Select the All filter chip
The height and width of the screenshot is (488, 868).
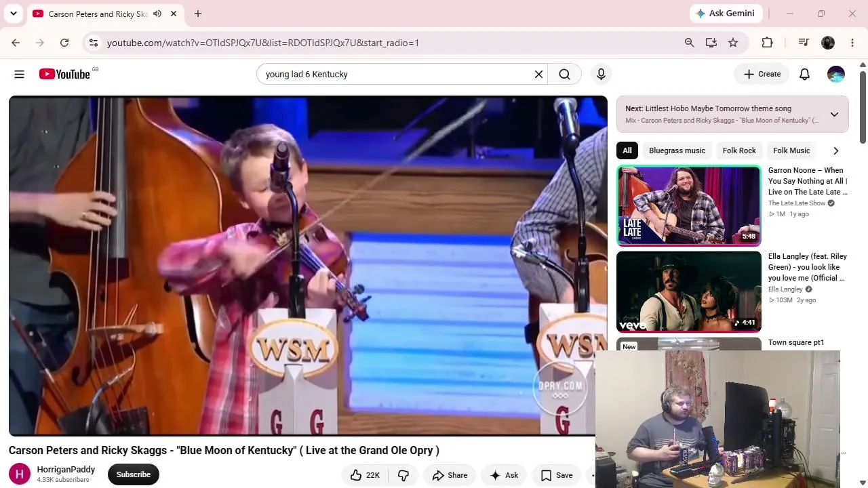pos(627,150)
